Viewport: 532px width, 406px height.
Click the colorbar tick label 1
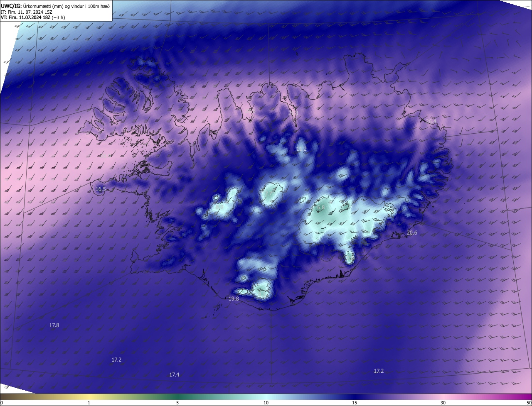click(x=89, y=403)
